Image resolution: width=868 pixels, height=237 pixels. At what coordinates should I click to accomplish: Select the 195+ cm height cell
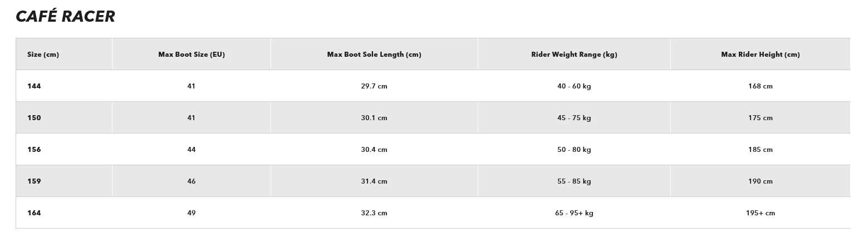click(x=760, y=213)
